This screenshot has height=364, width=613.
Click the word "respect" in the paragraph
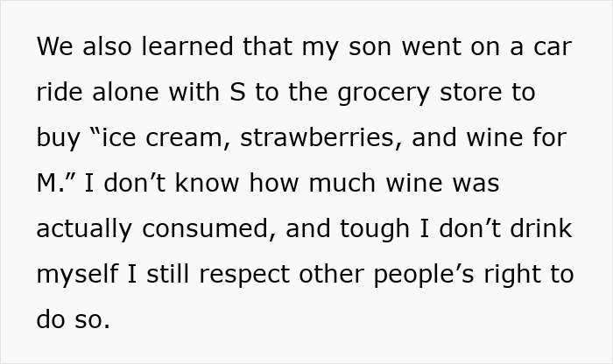pos(244,276)
